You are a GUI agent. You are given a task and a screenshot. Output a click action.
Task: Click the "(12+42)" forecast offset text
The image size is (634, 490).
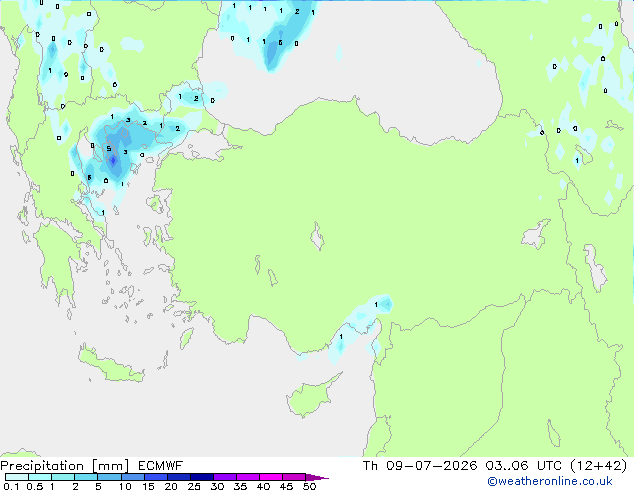point(599,466)
